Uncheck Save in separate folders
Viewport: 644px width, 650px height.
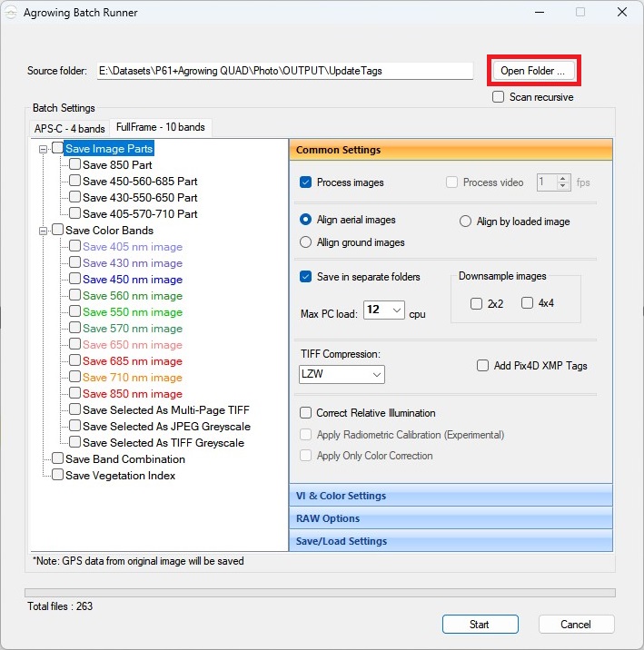305,277
